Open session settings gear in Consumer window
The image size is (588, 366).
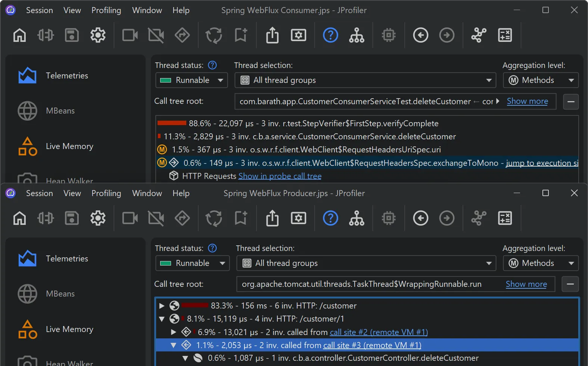click(98, 35)
